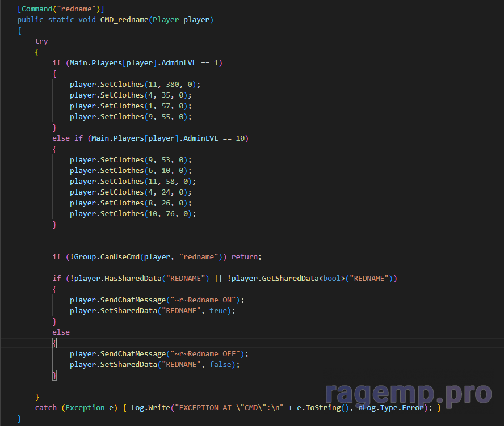This screenshot has height=426, width=504.
Task: Click the try keyword
Action: (x=41, y=41)
